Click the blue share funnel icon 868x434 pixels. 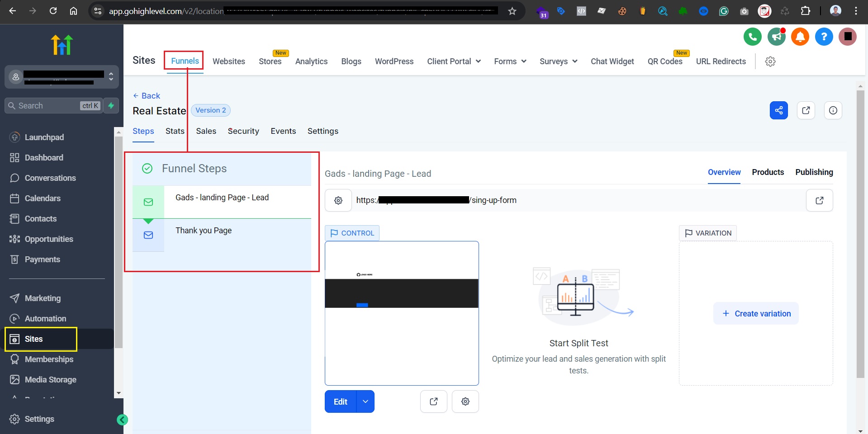[779, 110]
